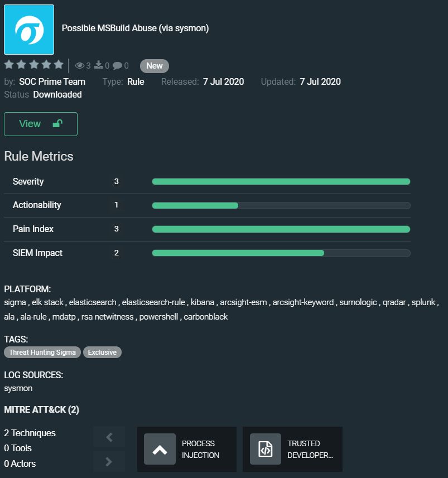The image size is (448, 478).
Task: Click the Severity metric bar
Action: pos(281,182)
